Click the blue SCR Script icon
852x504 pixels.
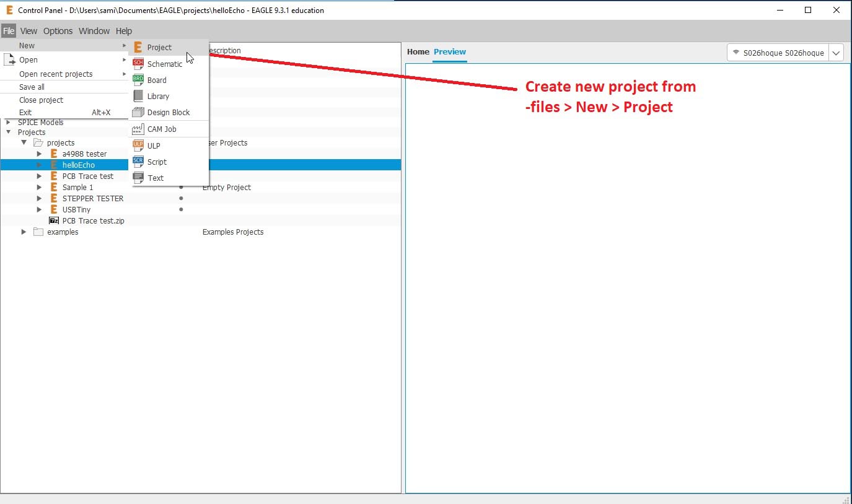coord(138,161)
